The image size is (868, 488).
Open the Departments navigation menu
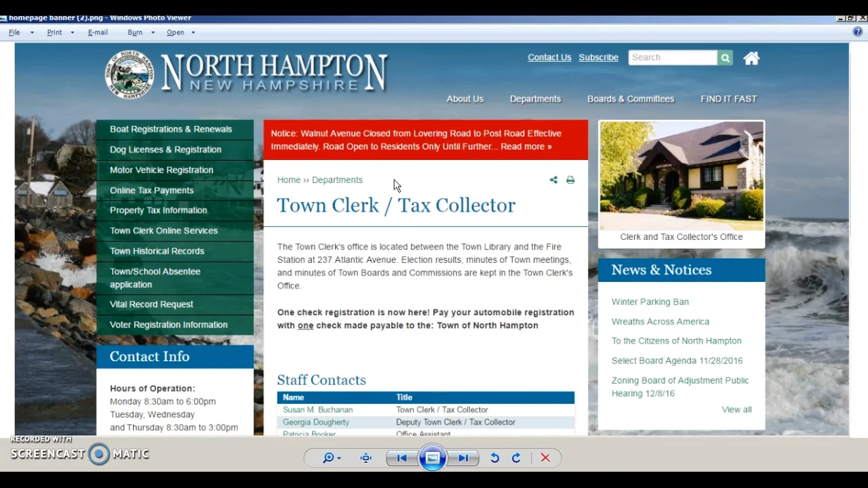[536, 99]
